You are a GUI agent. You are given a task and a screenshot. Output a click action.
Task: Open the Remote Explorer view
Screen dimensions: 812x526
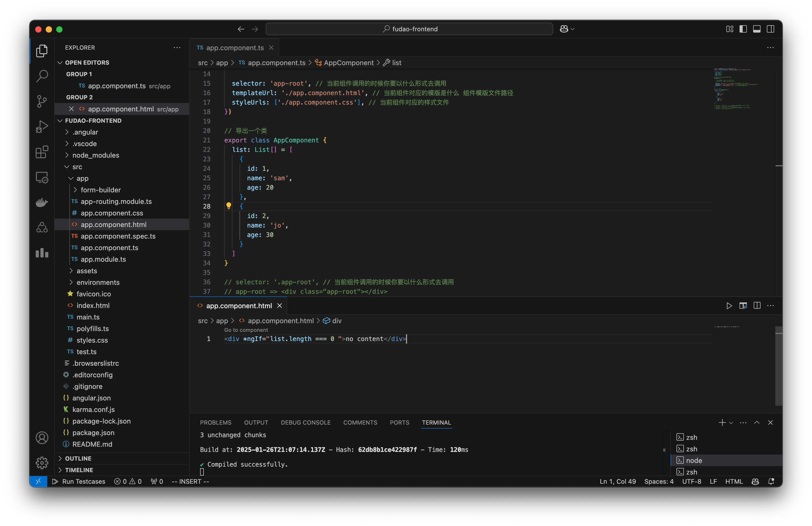pos(42,177)
